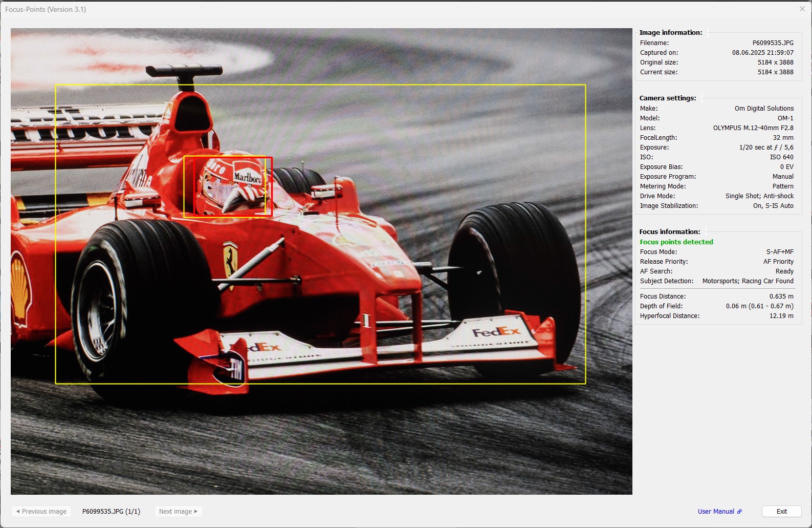This screenshot has width=812, height=528.
Task: Go to the Next image
Action: [178, 511]
